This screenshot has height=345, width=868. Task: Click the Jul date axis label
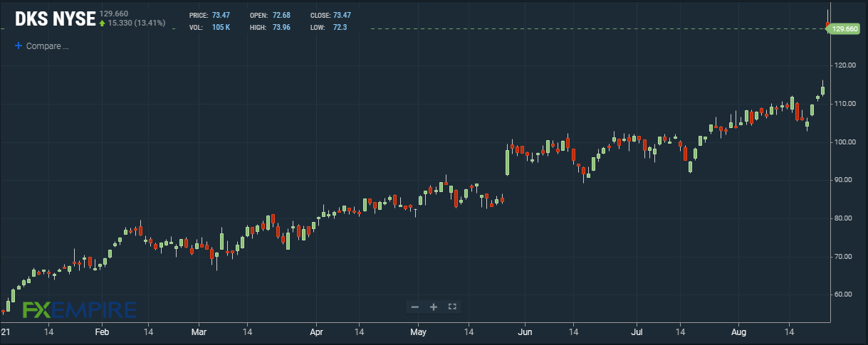637,332
